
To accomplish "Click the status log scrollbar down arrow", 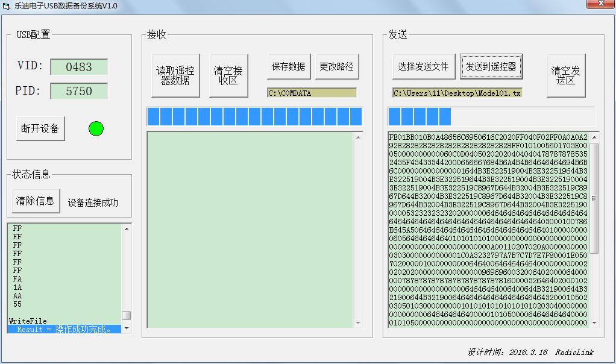I will (127, 327).
